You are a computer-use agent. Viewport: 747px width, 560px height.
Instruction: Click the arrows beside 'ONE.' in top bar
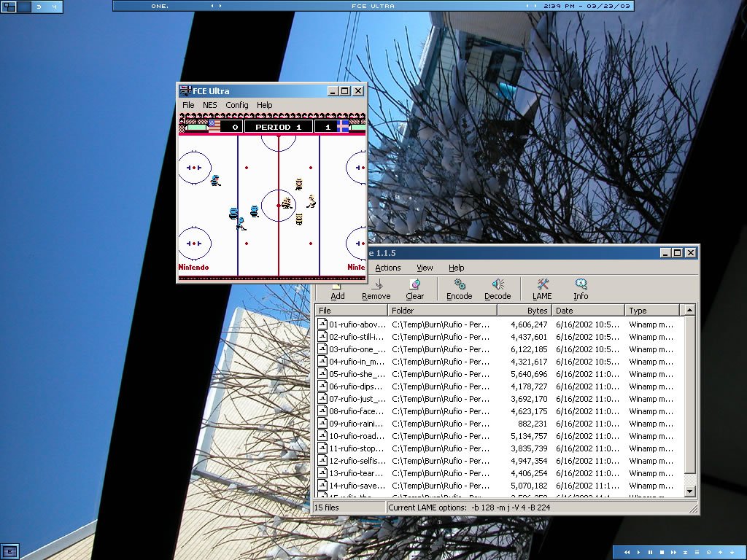pos(216,6)
